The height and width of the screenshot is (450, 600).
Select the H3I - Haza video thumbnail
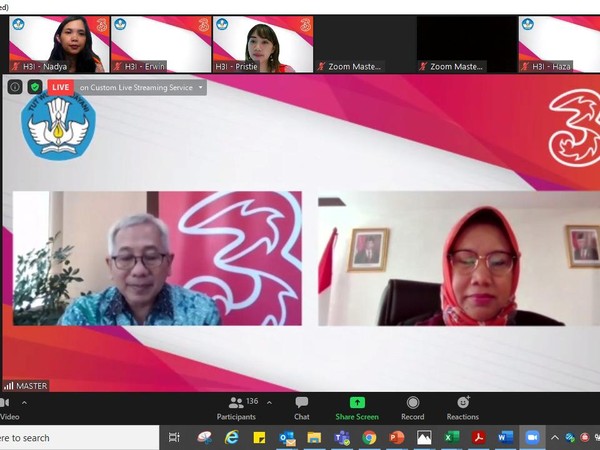point(559,44)
